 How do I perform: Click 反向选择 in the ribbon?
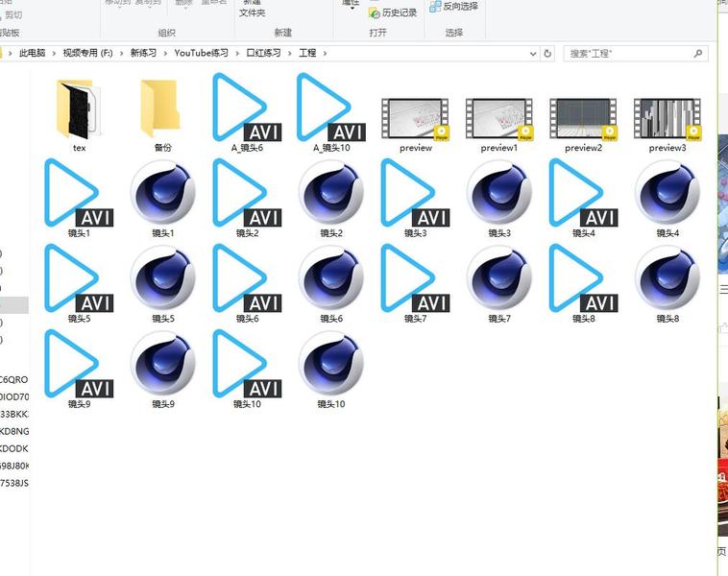coord(453,7)
